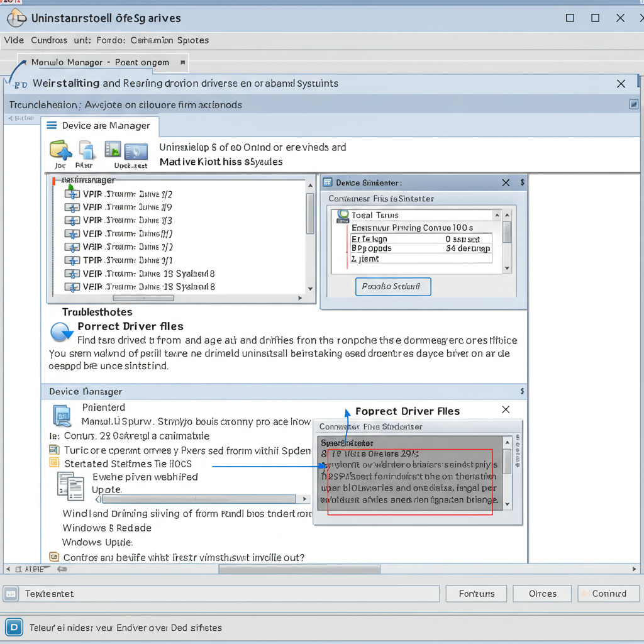
Task: Toggle the Turic ore tperamt orrves checkbox icon
Action: [x=54, y=449]
